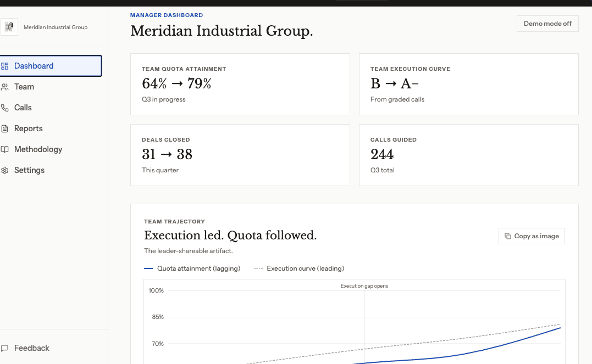
Task: Open the Dashboard menu item
Action: coord(51,66)
